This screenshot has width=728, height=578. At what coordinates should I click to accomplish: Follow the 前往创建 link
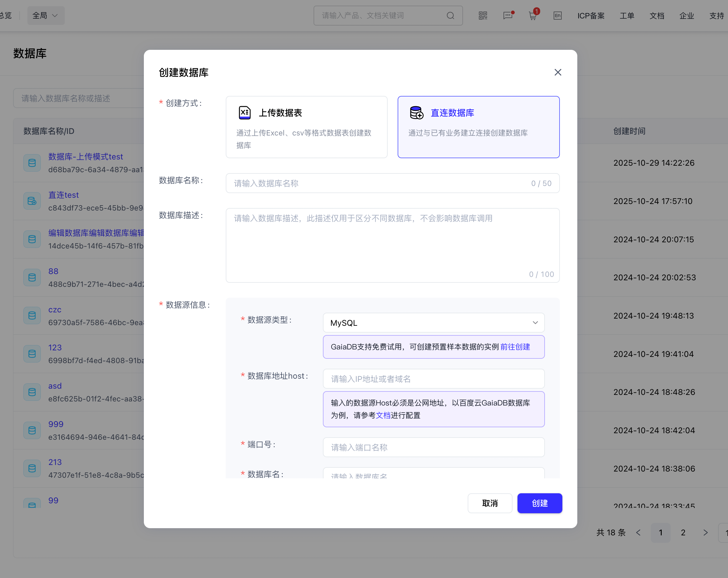click(x=515, y=347)
